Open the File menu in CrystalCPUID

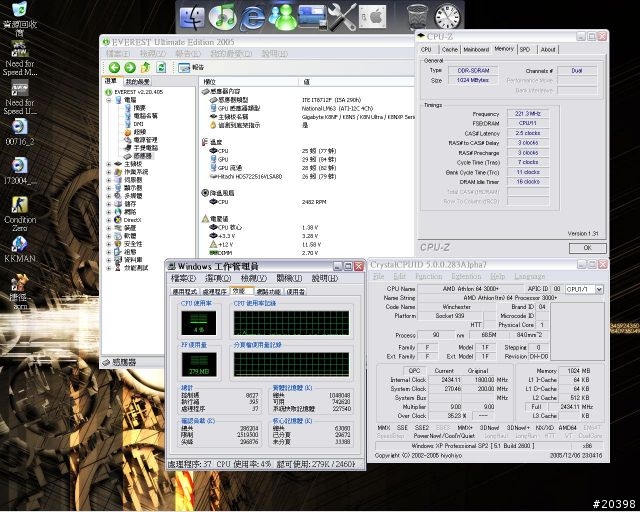[x=378, y=276]
